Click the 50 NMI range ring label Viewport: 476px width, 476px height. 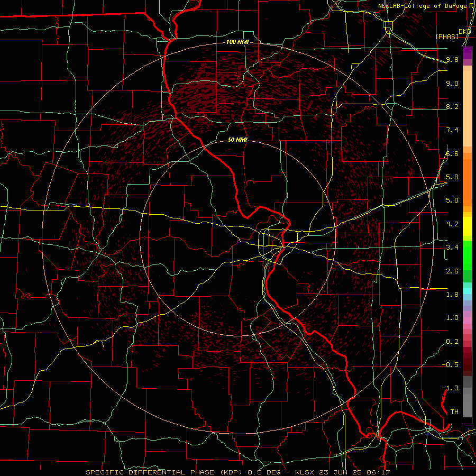pos(237,140)
